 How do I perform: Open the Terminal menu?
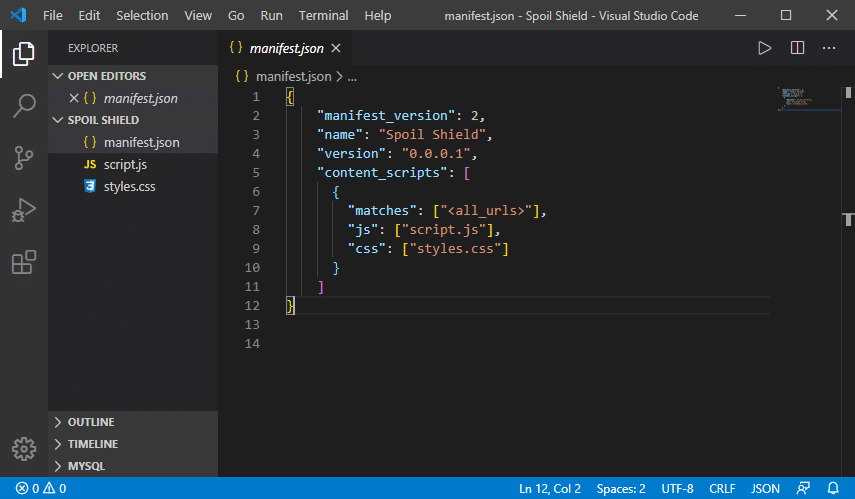tap(323, 15)
